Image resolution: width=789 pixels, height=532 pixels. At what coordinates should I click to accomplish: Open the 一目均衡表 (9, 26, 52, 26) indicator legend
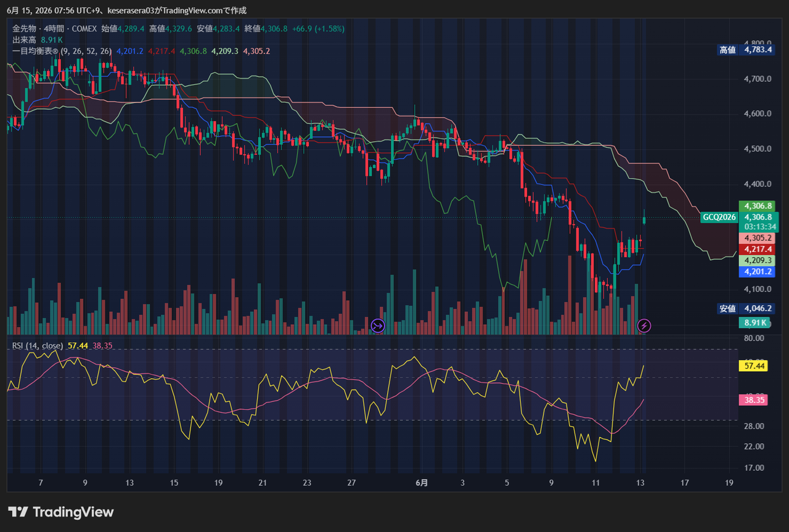point(62,51)
